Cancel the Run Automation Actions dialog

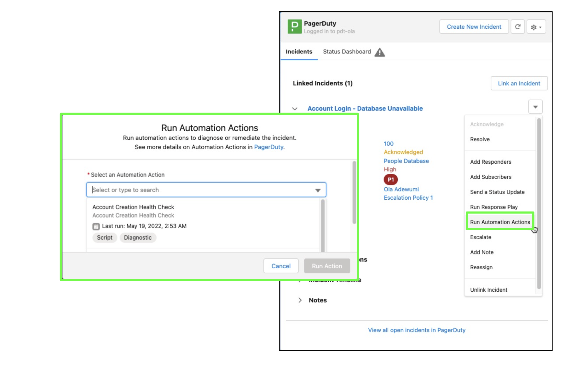281,266
